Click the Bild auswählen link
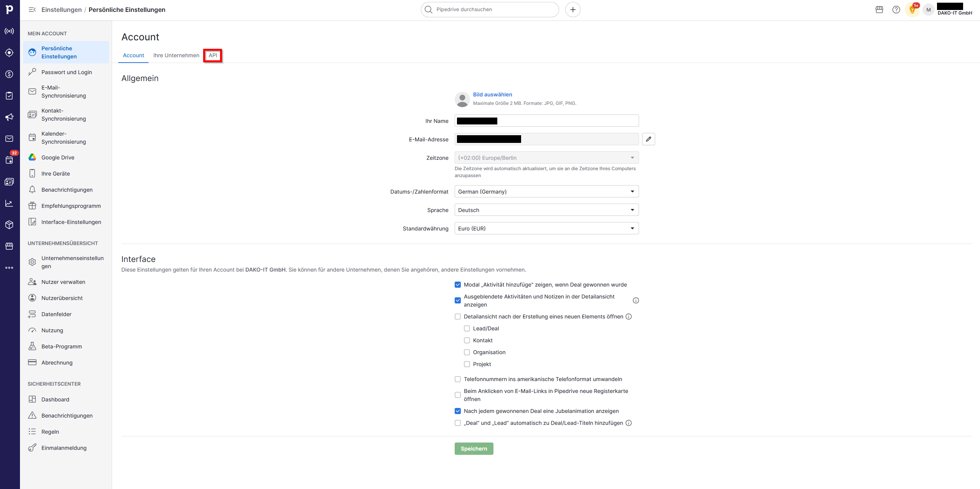The height and width of the screenshot is (489, 980). [492, 94]
